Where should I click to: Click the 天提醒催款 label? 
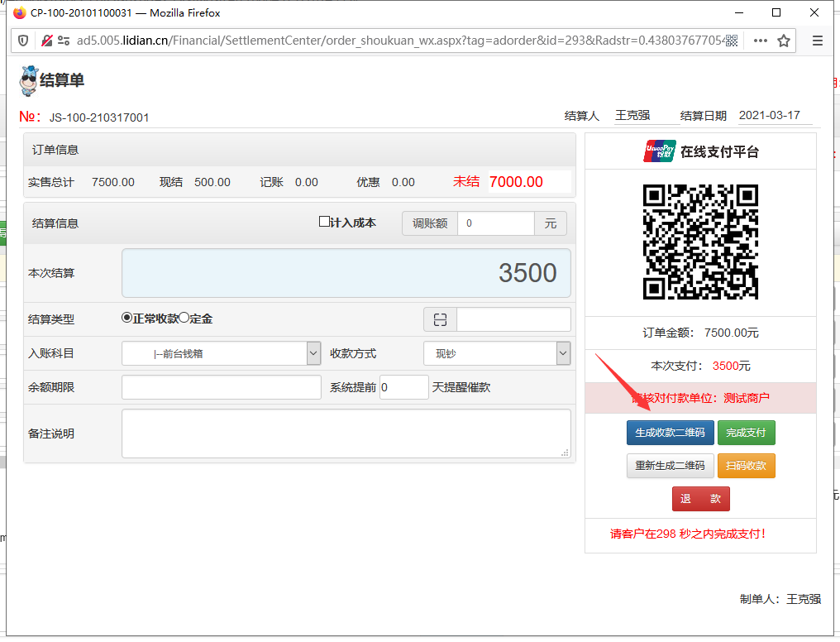point(461,387)
